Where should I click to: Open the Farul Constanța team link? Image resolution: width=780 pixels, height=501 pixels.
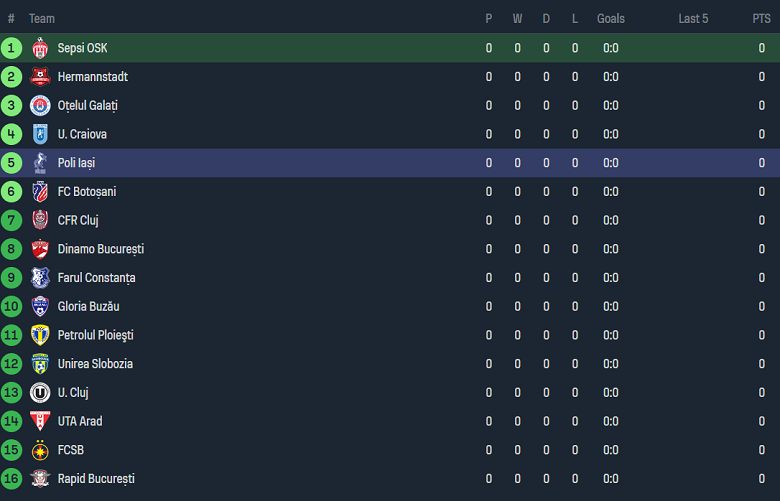coord(96,278)
